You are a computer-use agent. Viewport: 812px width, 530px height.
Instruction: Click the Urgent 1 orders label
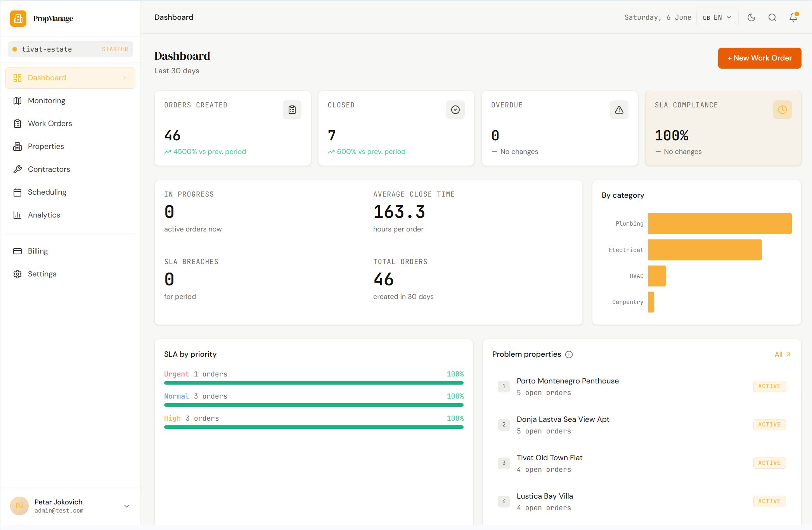tap(196, 375)
